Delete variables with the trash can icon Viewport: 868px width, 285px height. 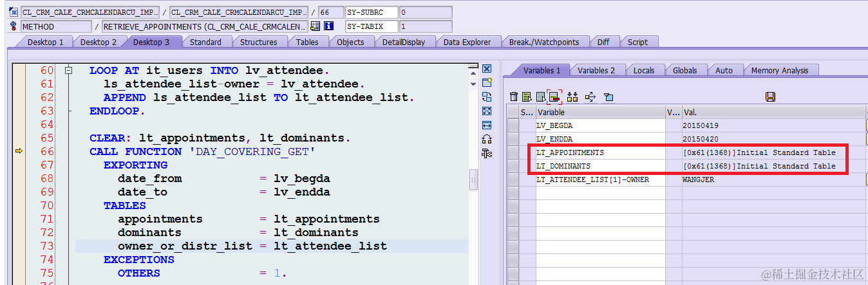pyautogui.click(x=513, y=97)
